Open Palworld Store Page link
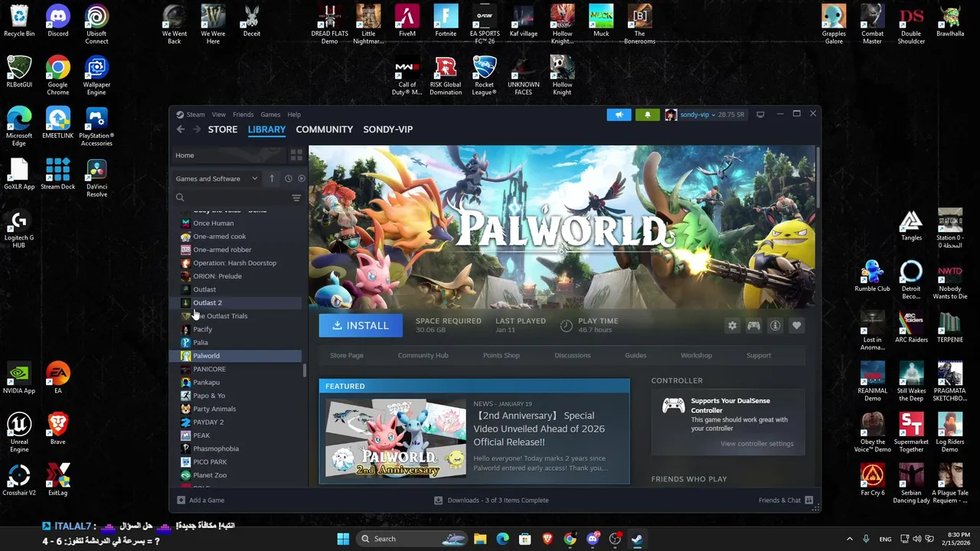The image size is (980, 551). tap(347, 355)
